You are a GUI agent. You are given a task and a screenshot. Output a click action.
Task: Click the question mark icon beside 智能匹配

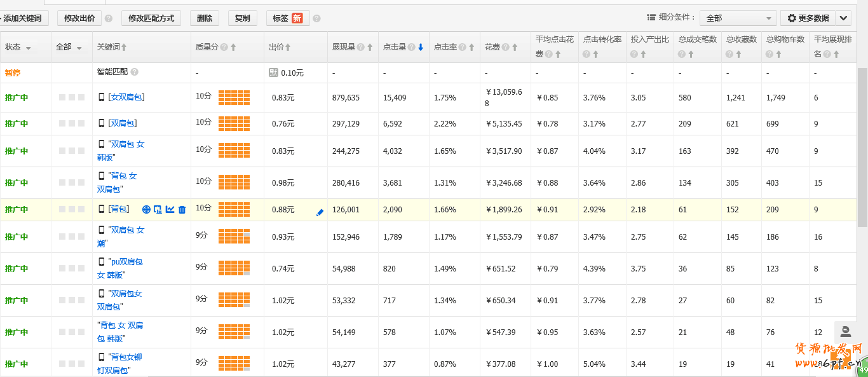(135, 72)
